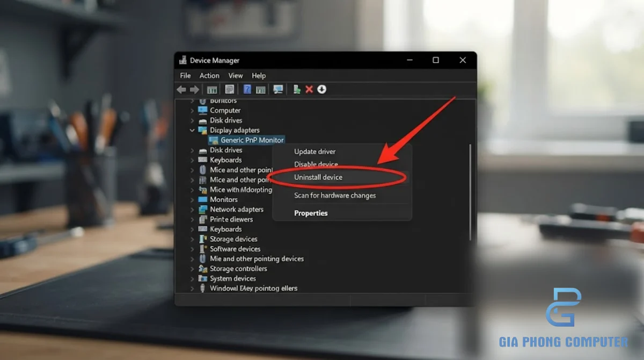Click the green update driver toolbar icon

coord(296,89)
